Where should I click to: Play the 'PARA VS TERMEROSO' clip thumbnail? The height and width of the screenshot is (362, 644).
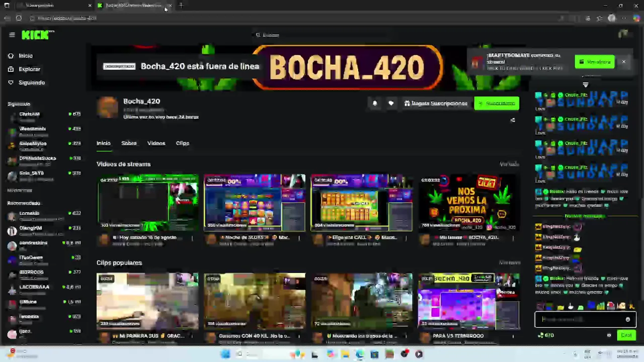click(x=469, y=301)
